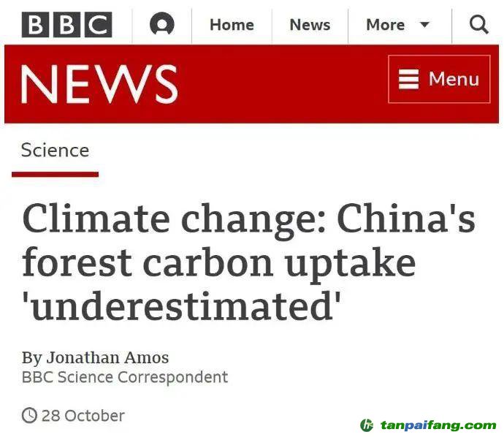The height and width of the screenshot is (440, 504).
Task: Open search with the magnifier icon
Action: click(x=478, y=25)
